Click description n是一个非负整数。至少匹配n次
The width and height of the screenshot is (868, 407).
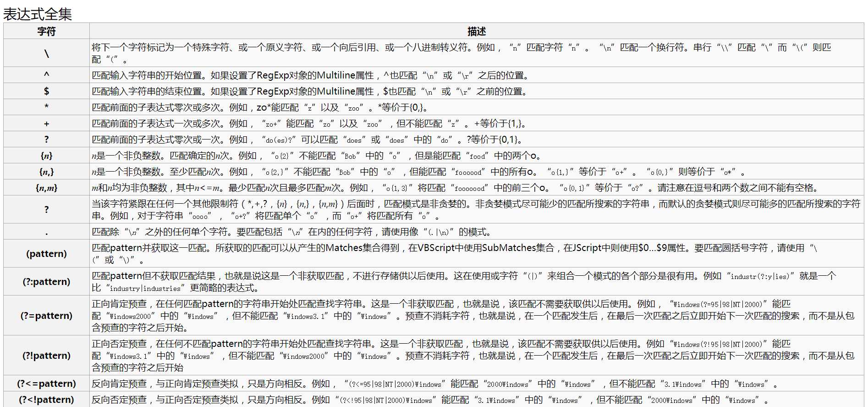[477, 172]
